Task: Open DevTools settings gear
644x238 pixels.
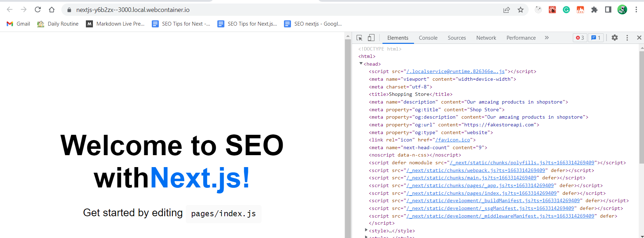Action: [615, 38]
